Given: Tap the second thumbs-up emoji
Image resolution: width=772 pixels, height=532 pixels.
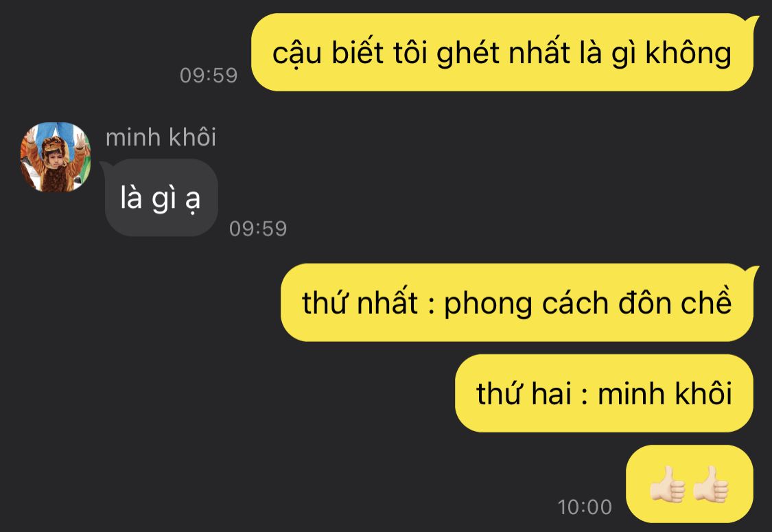Looking at the screenshot, I should pyautogui.click(x=711, y=484).
